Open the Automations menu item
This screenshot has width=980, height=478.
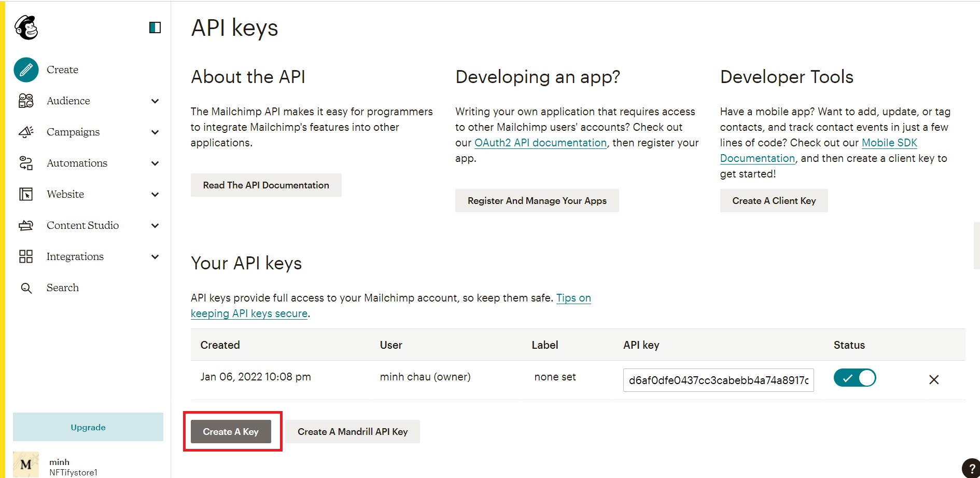coord(77,163)
